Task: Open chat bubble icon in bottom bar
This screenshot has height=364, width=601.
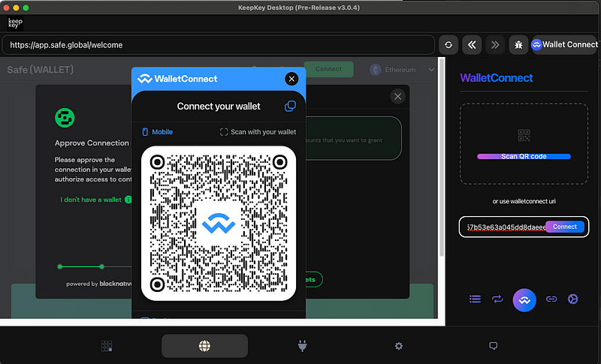Action: click(x=494, y=346)
